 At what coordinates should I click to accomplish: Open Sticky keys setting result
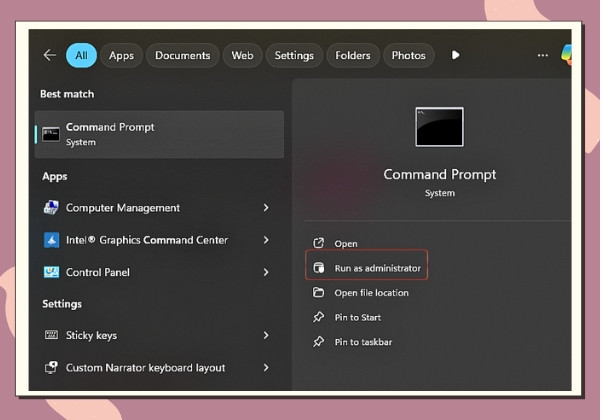point(157,335)
